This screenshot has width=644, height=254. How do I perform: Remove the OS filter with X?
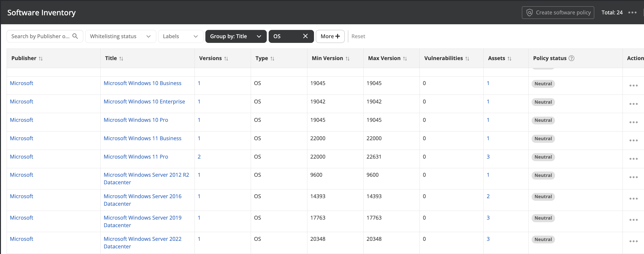point(305,36)
